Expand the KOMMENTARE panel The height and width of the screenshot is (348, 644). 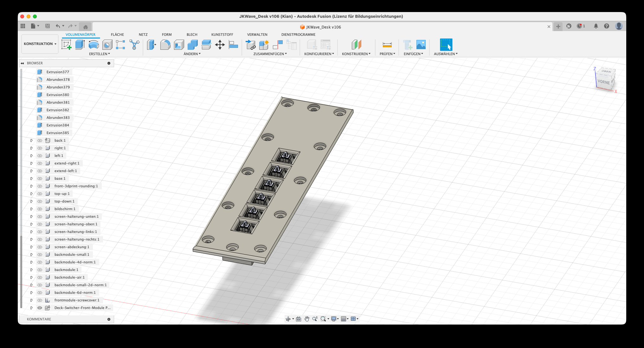[109, 319]
